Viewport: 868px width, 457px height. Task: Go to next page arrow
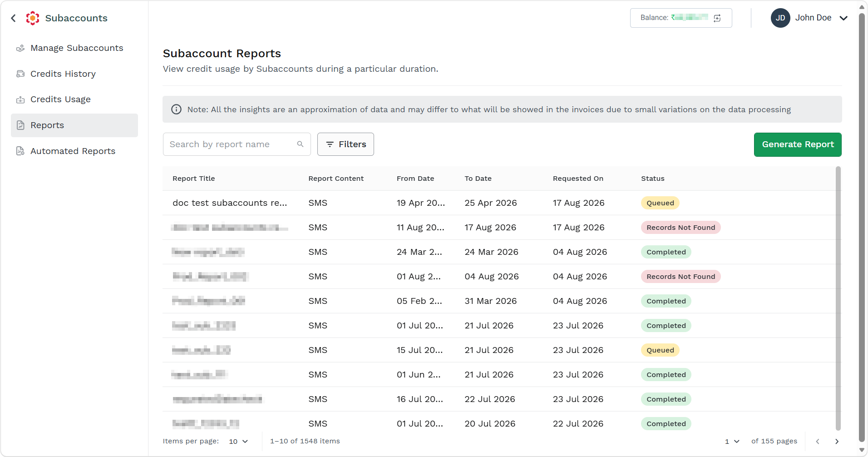[837, 442]
